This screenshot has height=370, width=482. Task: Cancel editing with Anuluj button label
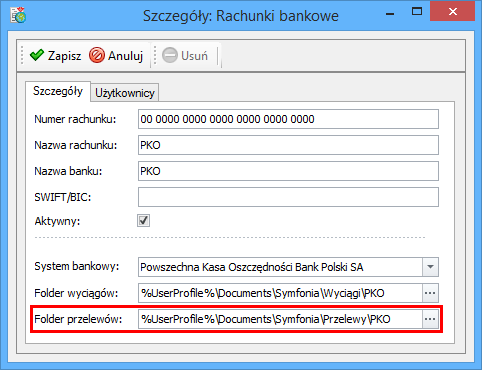coord(125,56)
